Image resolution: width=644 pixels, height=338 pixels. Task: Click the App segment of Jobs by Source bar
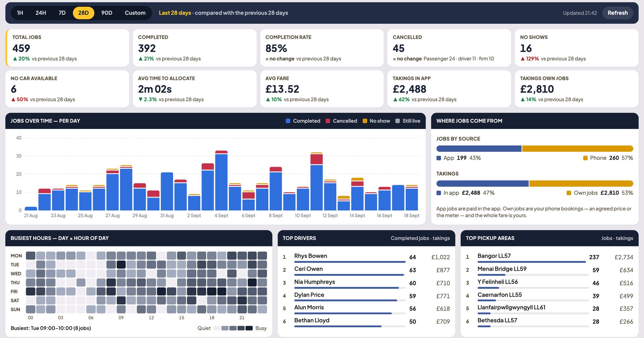479,149
